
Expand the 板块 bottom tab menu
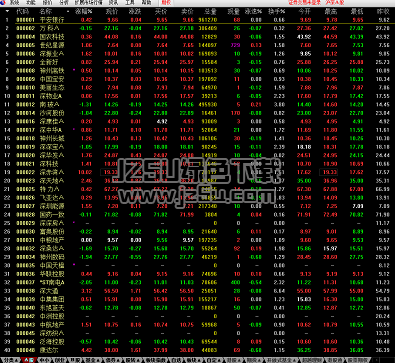192,360
